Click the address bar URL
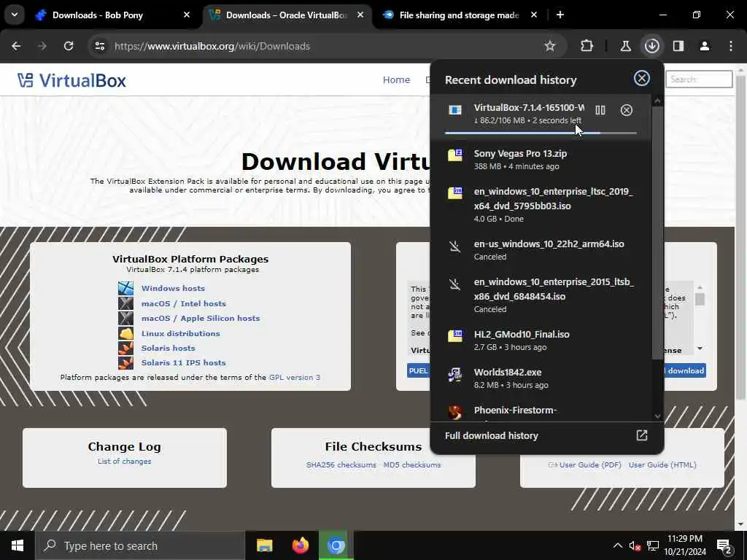 (212, 46)
